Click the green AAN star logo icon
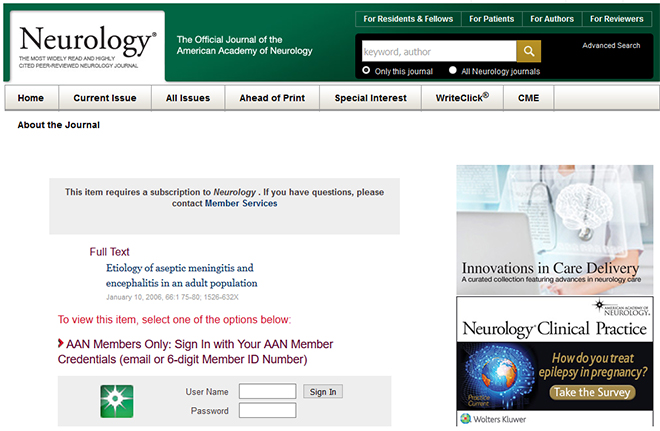 pos(117,401)
